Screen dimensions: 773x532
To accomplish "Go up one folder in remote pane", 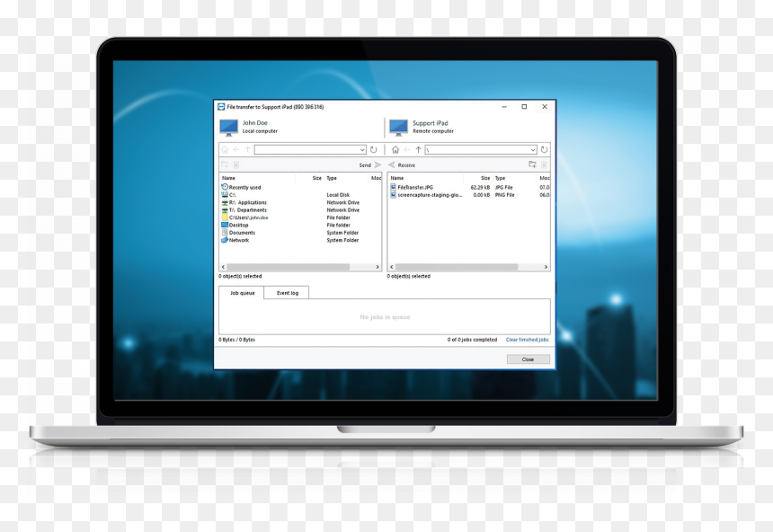I will click(x=418, y=149).
